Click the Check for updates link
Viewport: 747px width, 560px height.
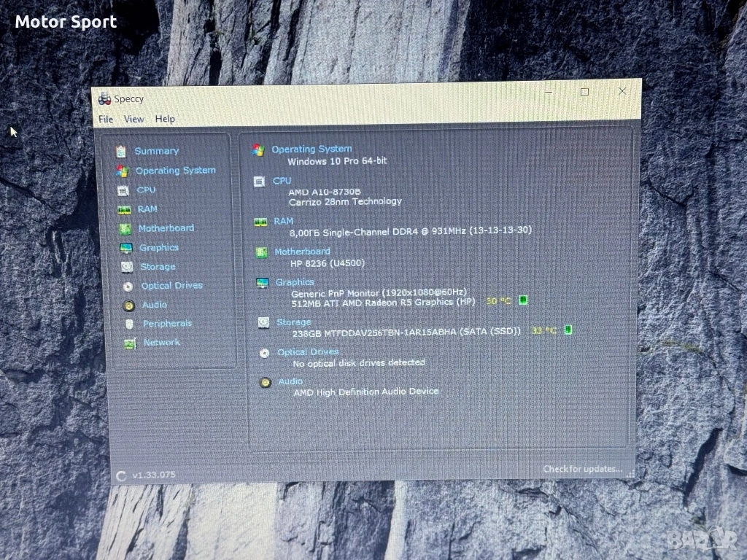click(581, 469)
